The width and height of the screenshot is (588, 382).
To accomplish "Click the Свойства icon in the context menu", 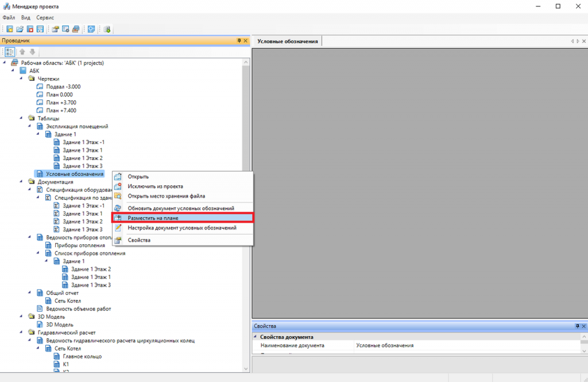I will click(118, 240).
